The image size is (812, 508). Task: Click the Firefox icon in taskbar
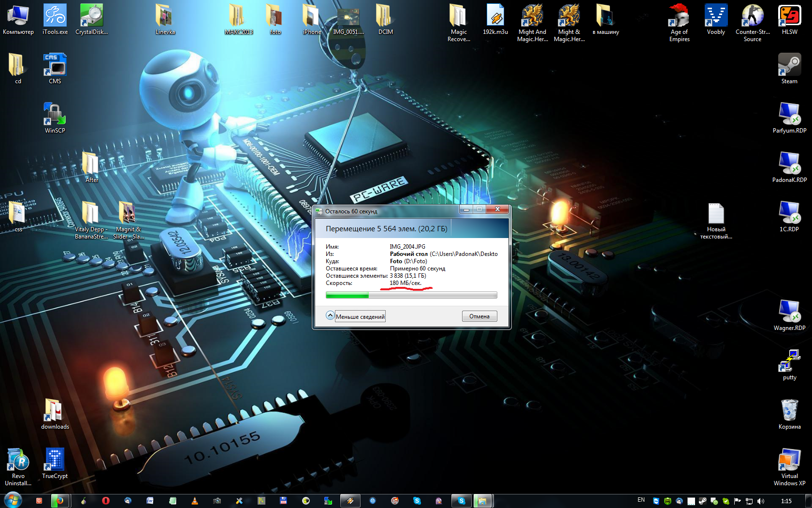pyautogui.click(x=60, y=501)
